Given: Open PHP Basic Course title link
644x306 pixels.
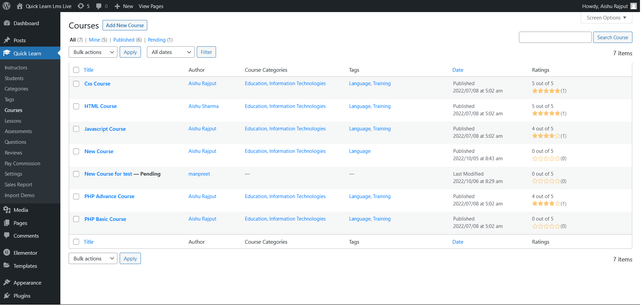Looking at the screenshot, I should pyautogui.click(x=105, y=219).
